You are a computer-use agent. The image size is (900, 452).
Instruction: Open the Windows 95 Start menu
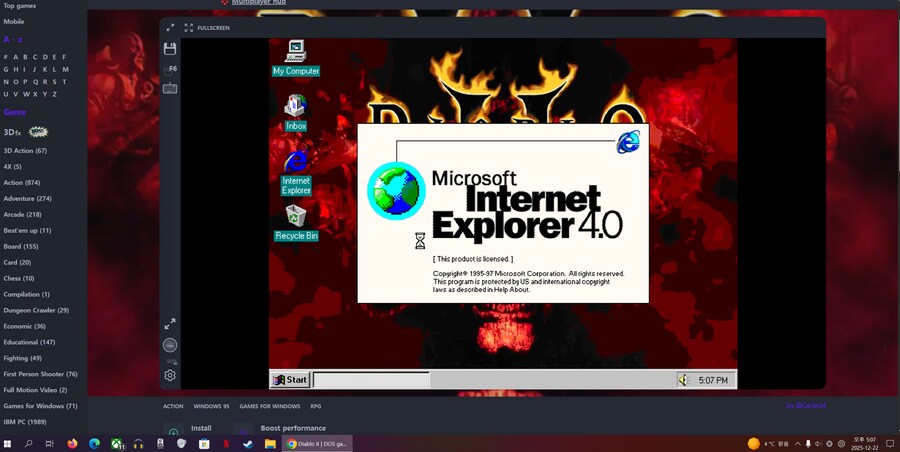(290, 380)
